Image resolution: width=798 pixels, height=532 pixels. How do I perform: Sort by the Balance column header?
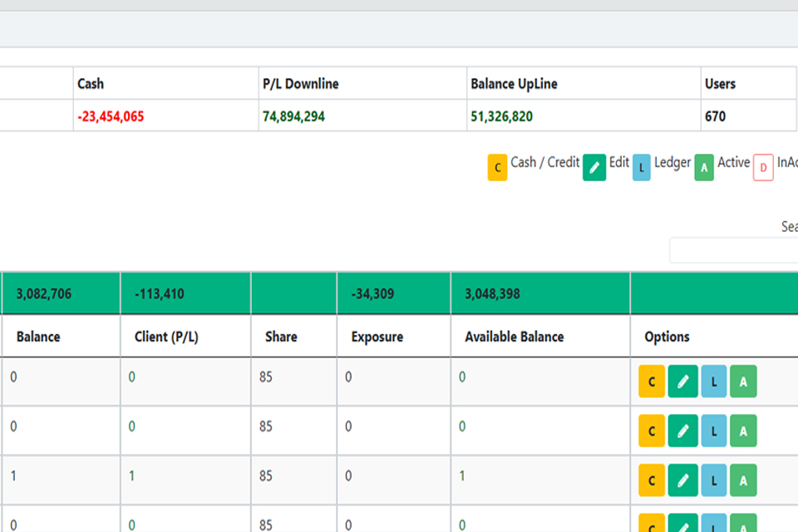[38, 337]
